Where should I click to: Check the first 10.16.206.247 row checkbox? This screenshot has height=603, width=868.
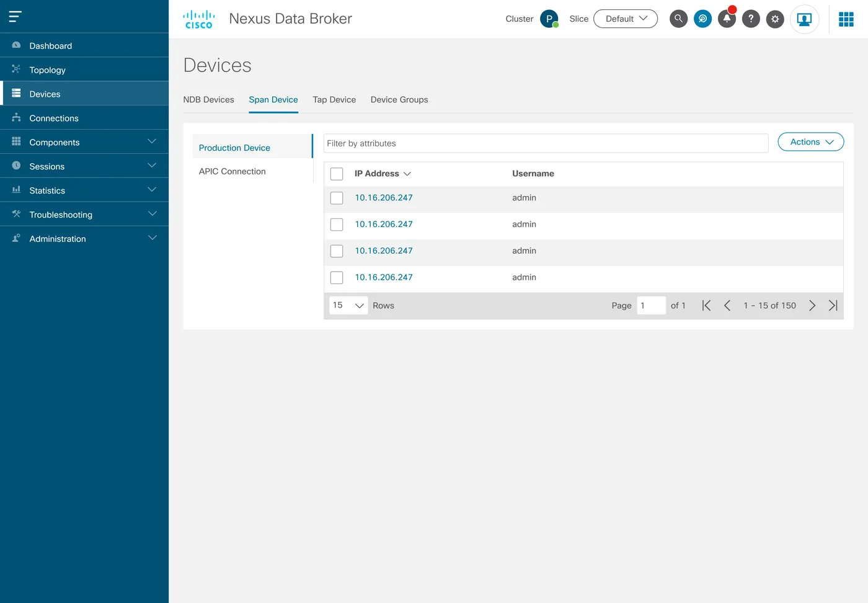pyautogui.click(x=337, y=198)
